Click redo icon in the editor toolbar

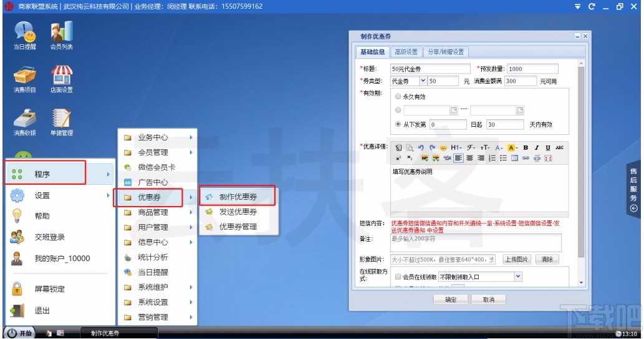(433, 148)
